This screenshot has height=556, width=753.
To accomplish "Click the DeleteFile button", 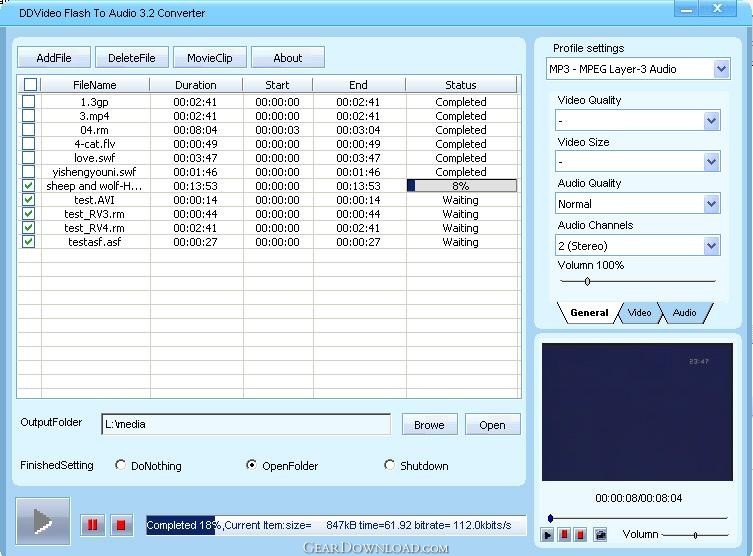I will [132, 58].
